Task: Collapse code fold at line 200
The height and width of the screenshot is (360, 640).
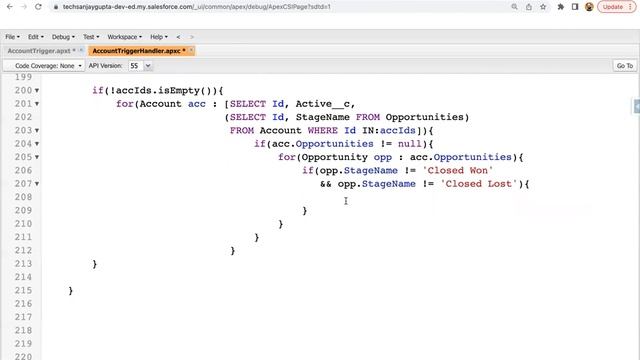Action: coord(37,91)
